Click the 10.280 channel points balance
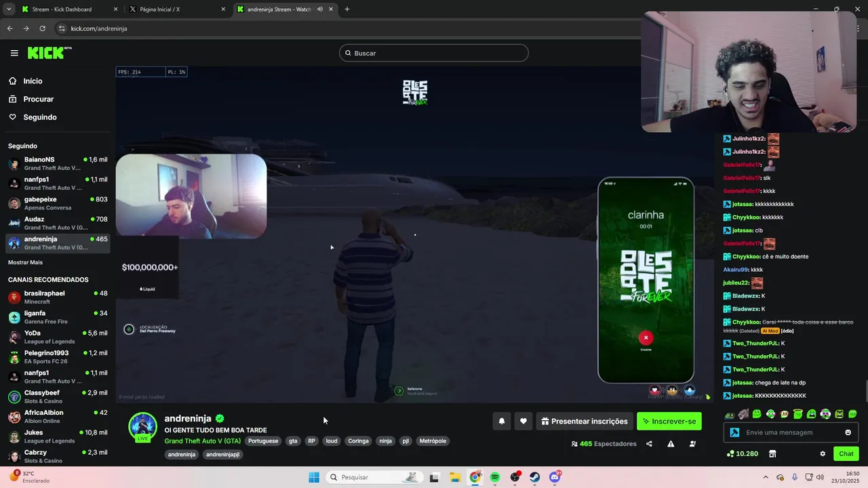 pyautogui.click(x=742, y=453)
